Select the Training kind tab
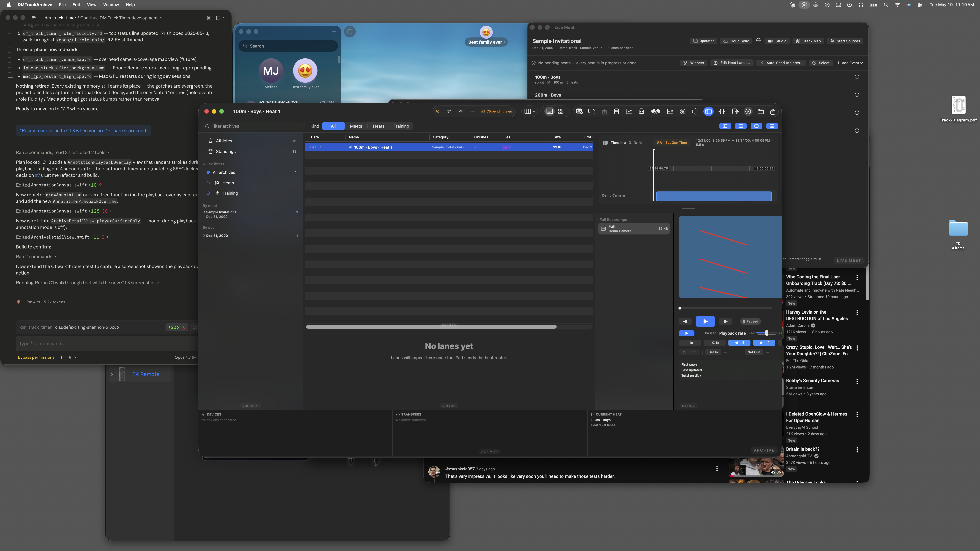 click(x=401, y=126)
